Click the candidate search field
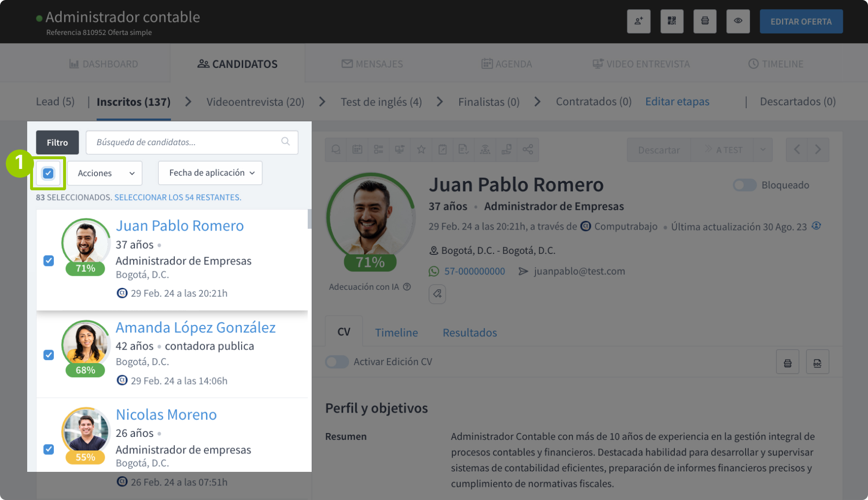The height and width of the screenshot is (500, 868). click(192, 142)
